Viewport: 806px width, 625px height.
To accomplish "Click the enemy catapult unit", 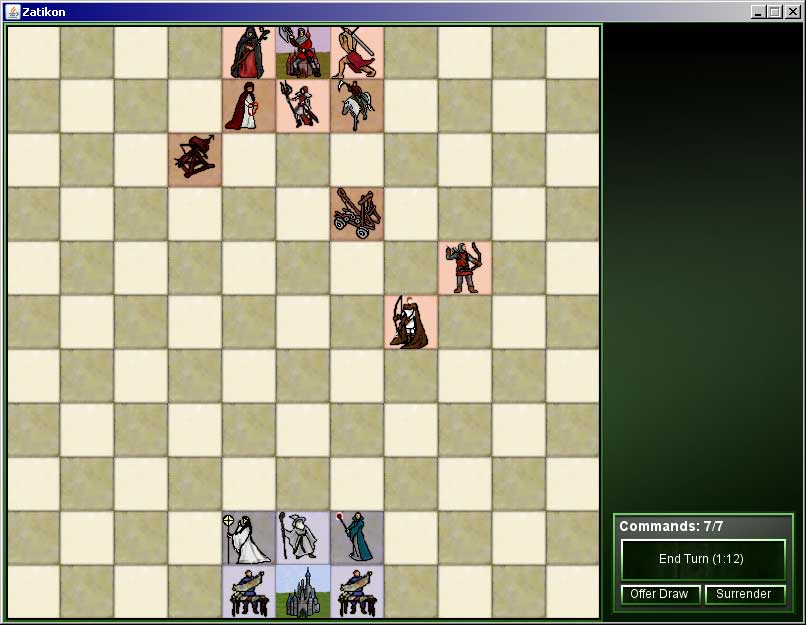I will tap(357, 213).
